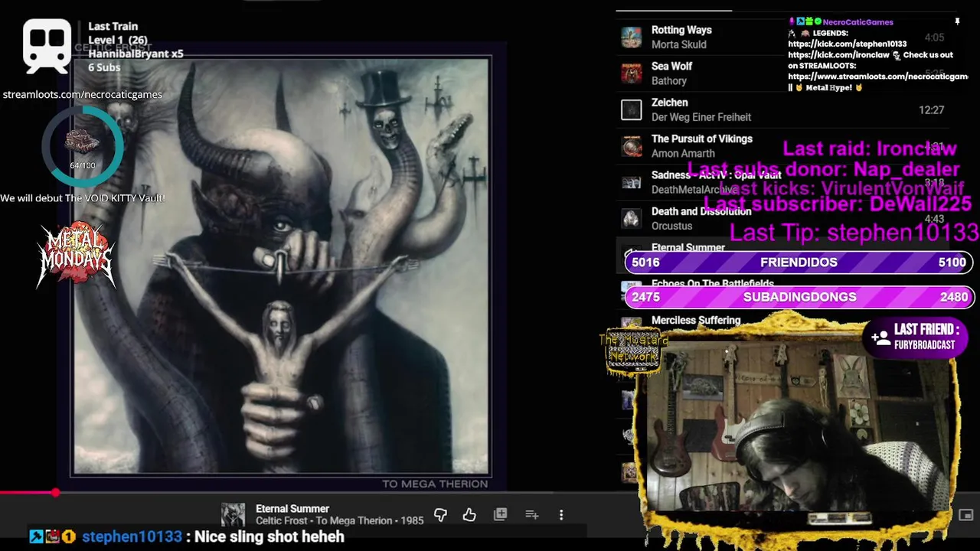This screenshot has width=980, height=551.
Task: Click stephen10133 username in bottom chat
Action: pyautogui.click(x=132, y=536)
